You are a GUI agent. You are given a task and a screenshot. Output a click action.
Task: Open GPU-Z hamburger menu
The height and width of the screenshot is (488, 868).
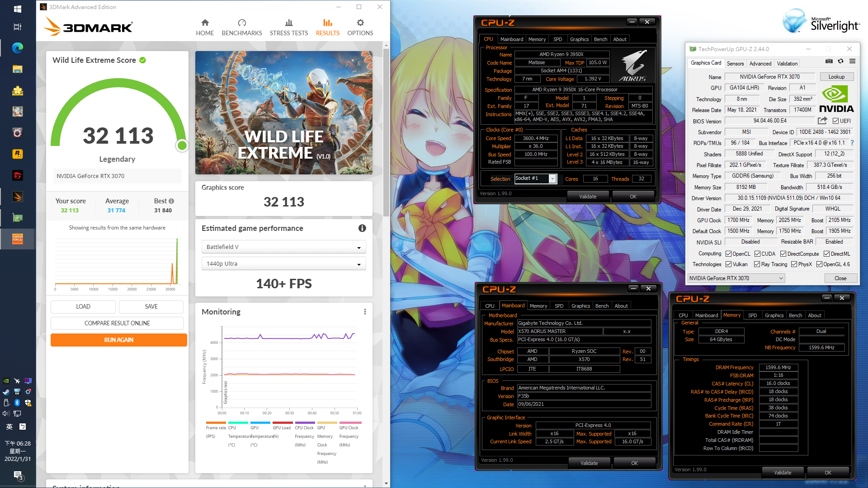point(852,61)
